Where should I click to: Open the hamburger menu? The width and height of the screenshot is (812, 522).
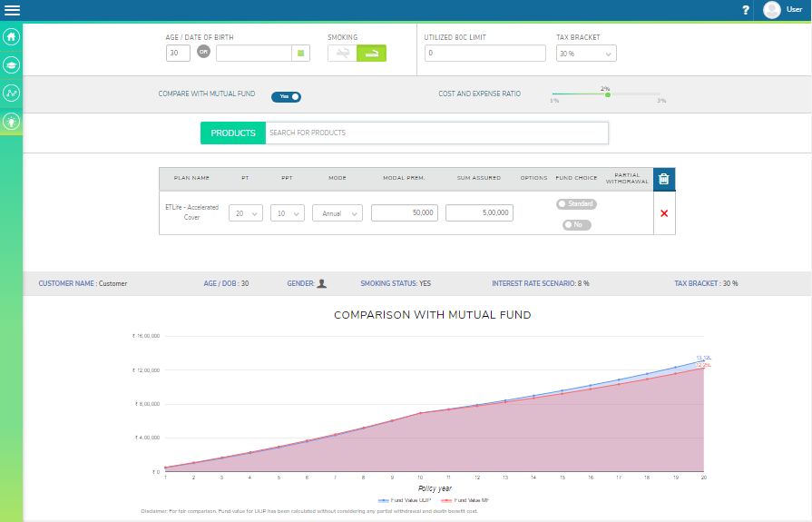(x=13, y=10)
